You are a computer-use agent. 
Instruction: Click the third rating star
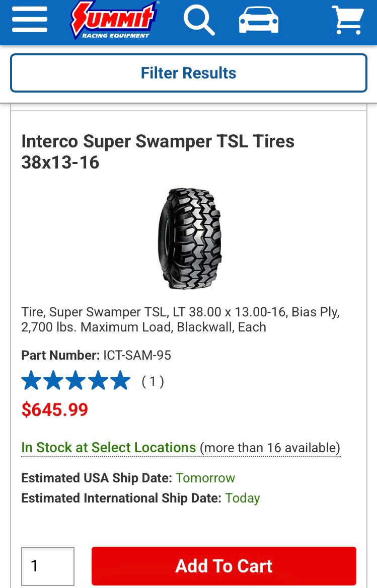76,381
